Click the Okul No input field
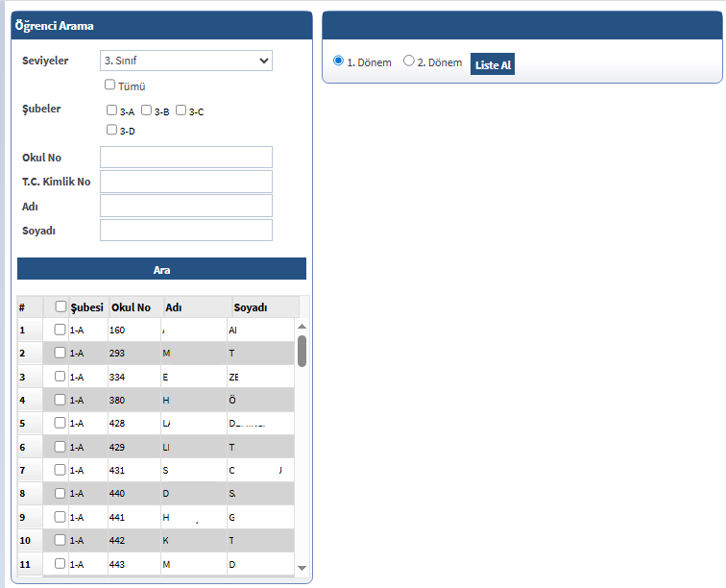This screenshot has height=588, width=726. (185, 157)
